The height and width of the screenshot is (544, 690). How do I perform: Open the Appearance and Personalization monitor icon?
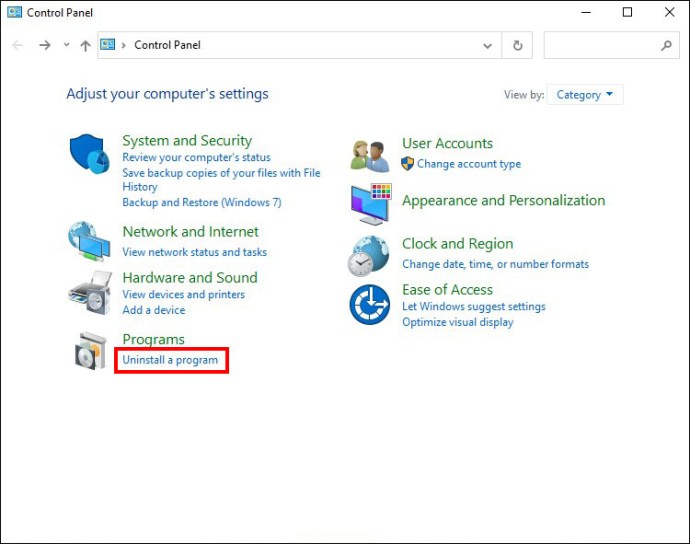371,204
